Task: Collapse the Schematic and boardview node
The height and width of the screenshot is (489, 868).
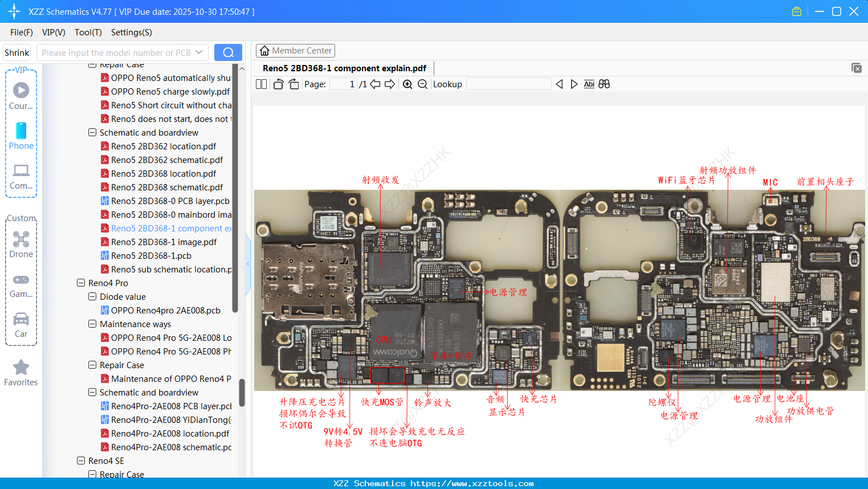Action: point(92,132)
